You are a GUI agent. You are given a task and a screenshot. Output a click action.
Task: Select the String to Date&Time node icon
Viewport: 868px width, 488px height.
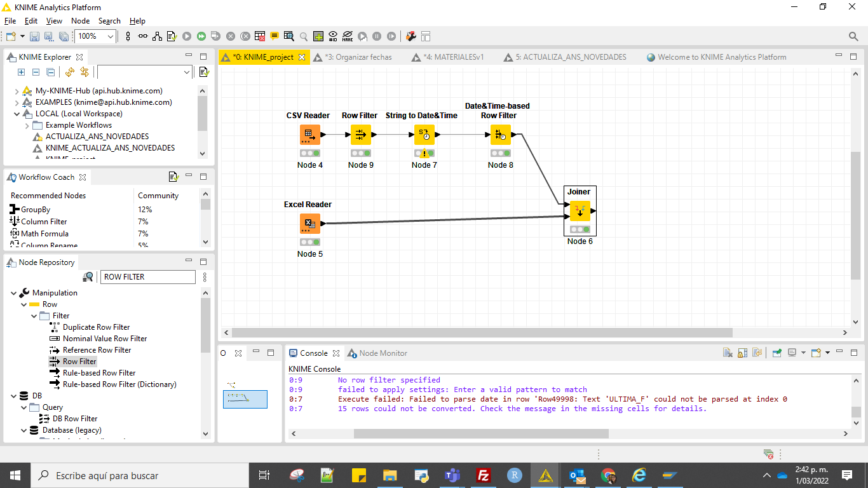coord(424,135)
